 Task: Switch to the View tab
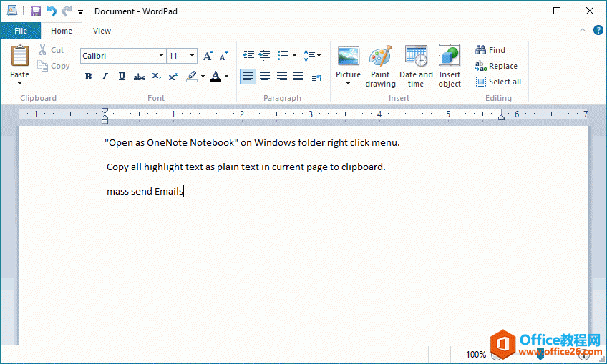coord(102,31)
